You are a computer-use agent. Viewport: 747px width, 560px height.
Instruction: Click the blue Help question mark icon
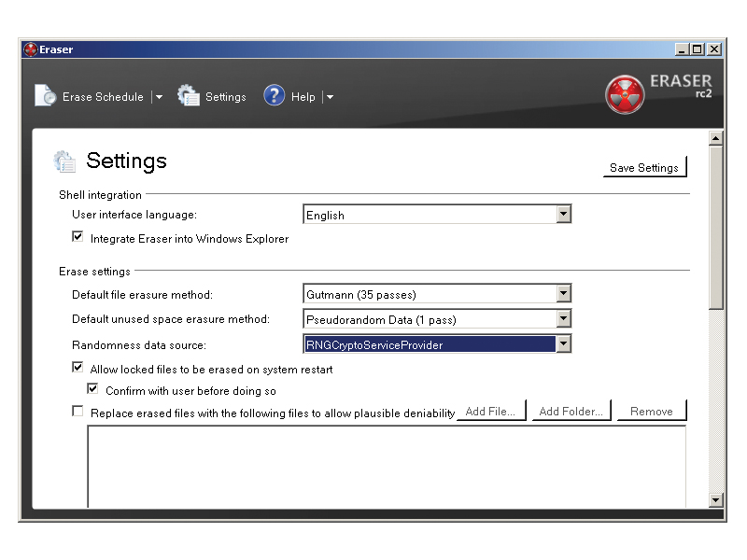point(274,95)
